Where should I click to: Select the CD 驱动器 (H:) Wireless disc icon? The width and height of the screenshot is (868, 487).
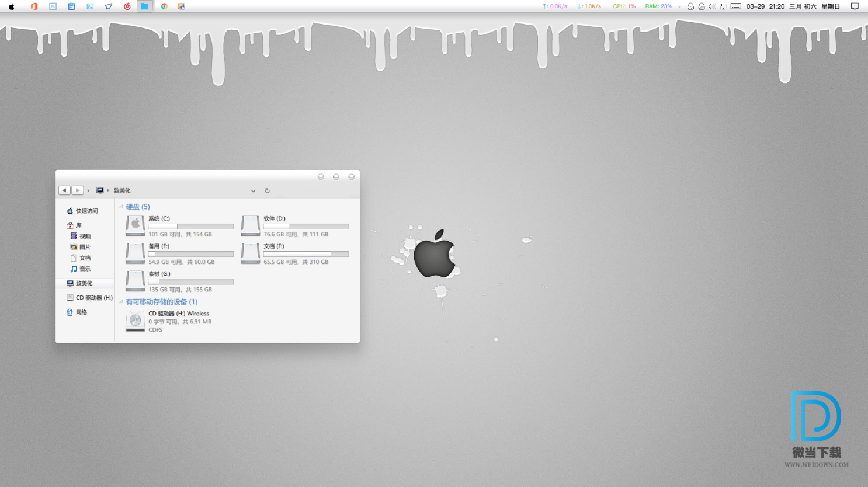point(135,321)
